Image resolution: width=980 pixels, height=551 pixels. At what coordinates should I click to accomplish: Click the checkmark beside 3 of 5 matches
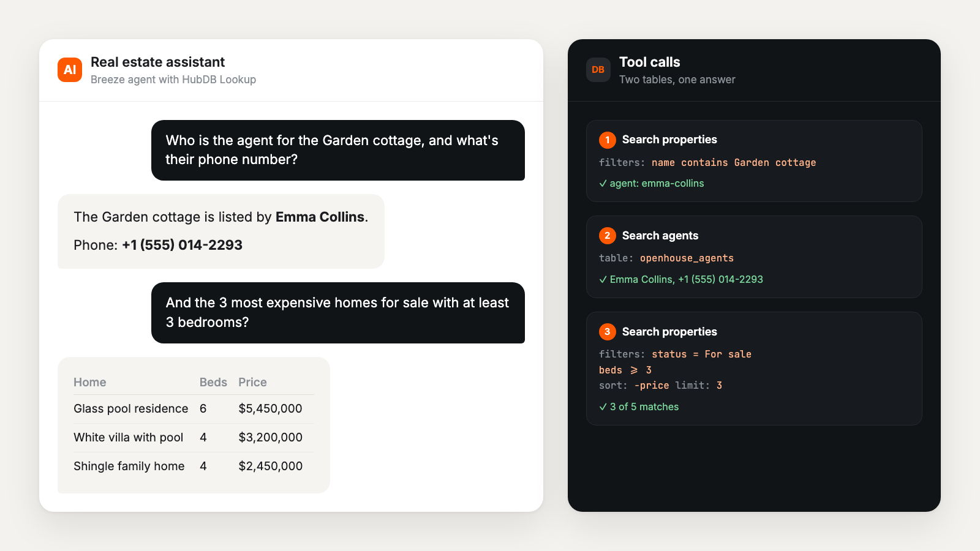[x=603, y=407]
